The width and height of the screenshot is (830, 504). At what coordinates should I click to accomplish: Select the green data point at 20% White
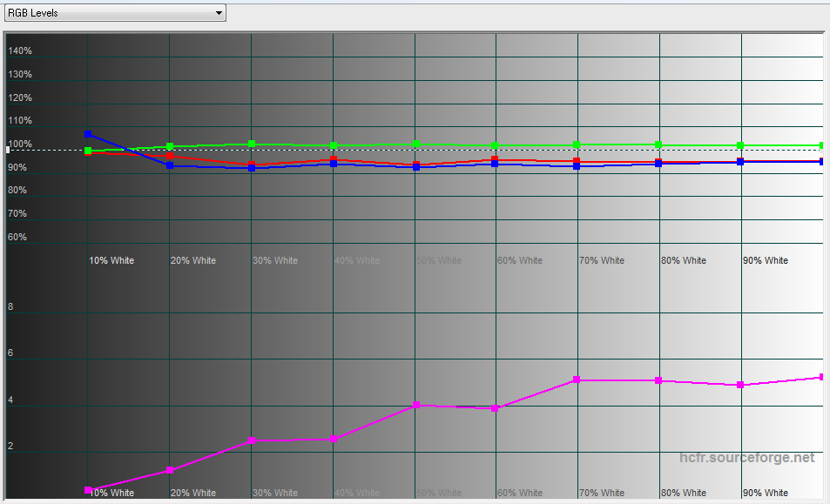pos(170,146)
